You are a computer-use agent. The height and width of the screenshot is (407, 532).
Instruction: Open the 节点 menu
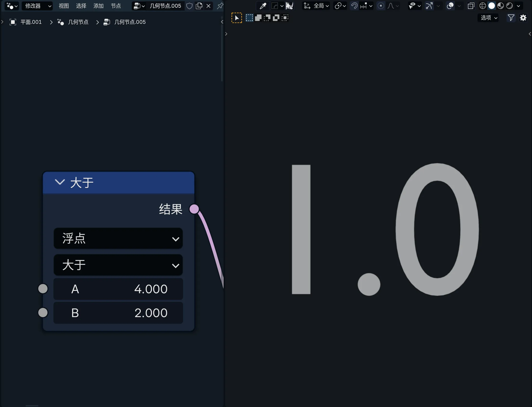click(116, 6)
